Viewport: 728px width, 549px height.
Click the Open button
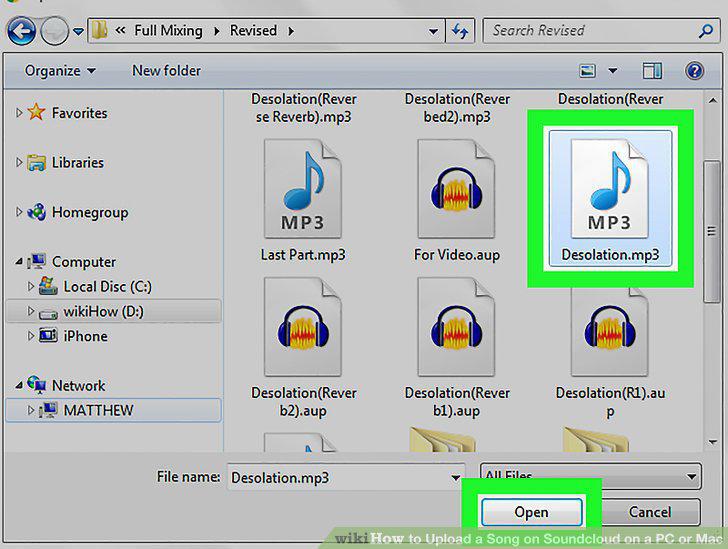[x=532, y=512]
